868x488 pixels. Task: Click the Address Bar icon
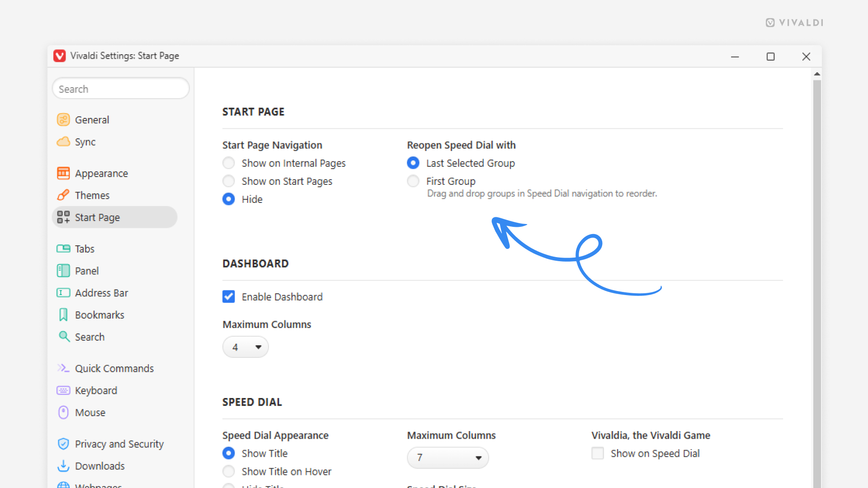pyautogui.click(x=63, y=293)
